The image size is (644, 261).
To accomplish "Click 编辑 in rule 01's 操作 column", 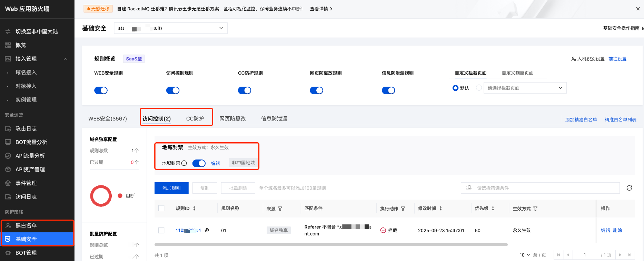I will (605, 230).
